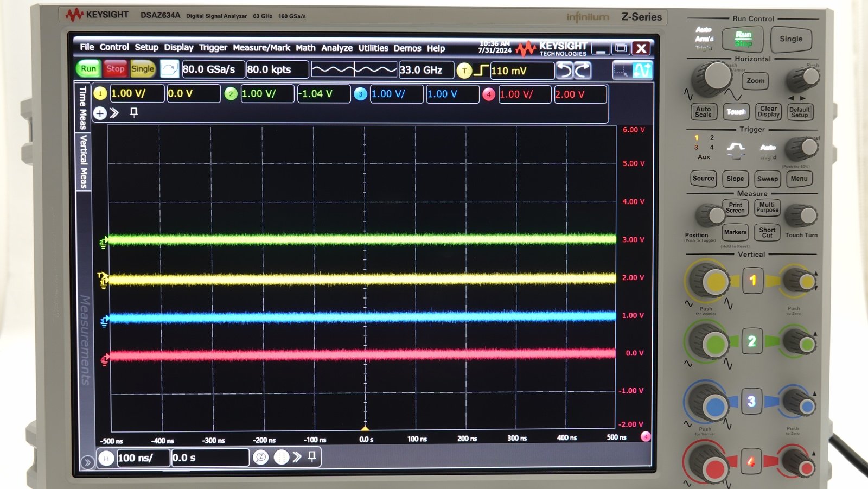Open the Math menu

pyautogui.click(x=305, y=48)
